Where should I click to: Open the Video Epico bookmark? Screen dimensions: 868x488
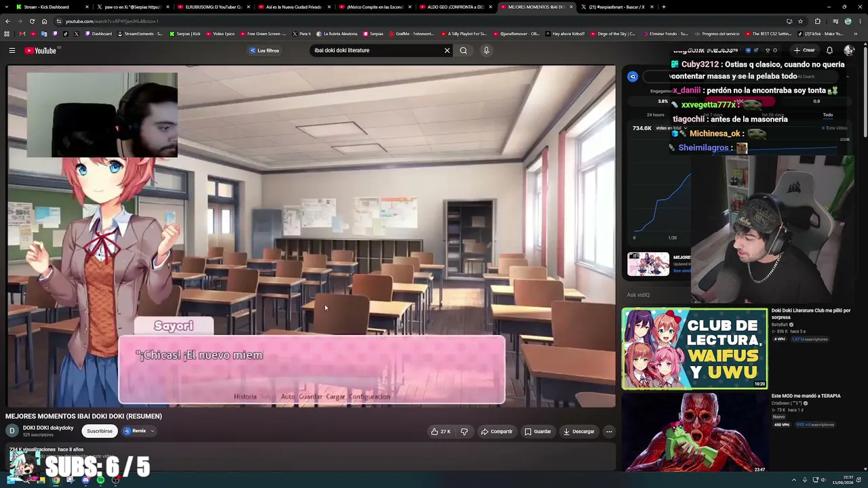pos(220,34)
